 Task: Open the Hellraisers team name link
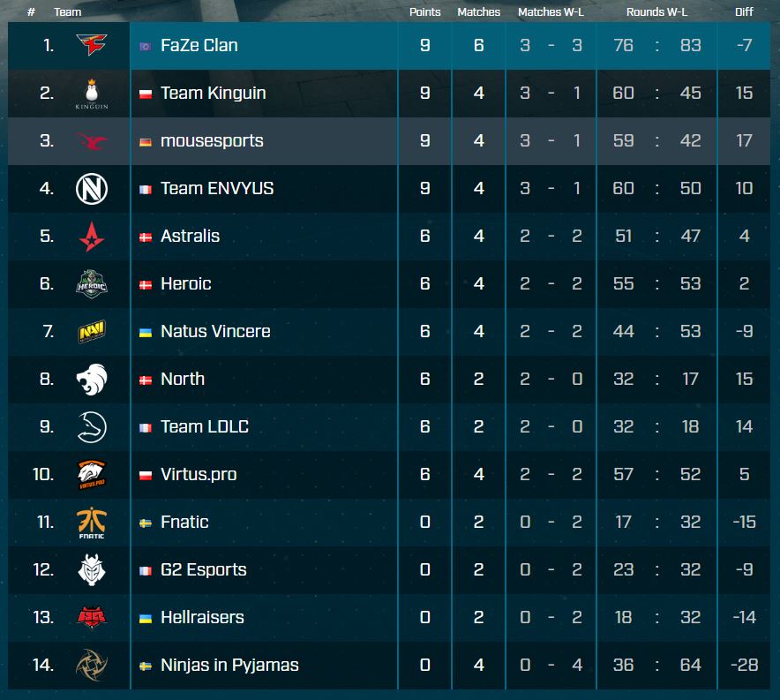[202, 617]
